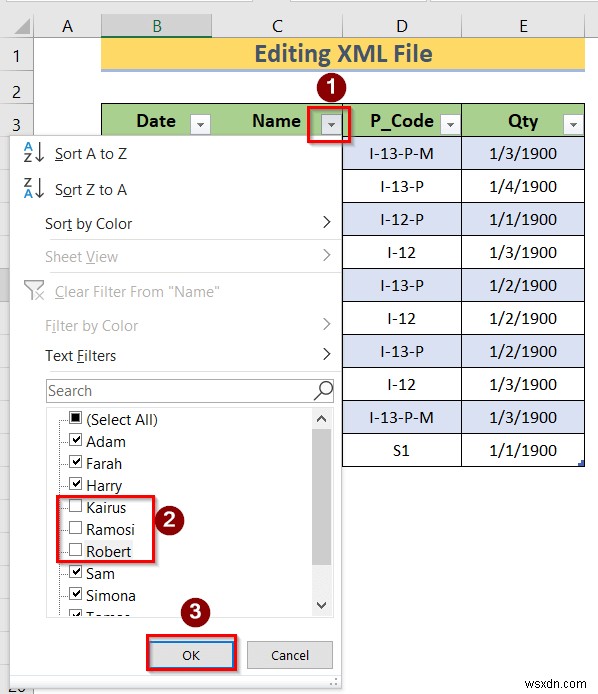Uncheck the Sam checkbox
This screenshot has height=694, width=598.
[x=76, y=572]
